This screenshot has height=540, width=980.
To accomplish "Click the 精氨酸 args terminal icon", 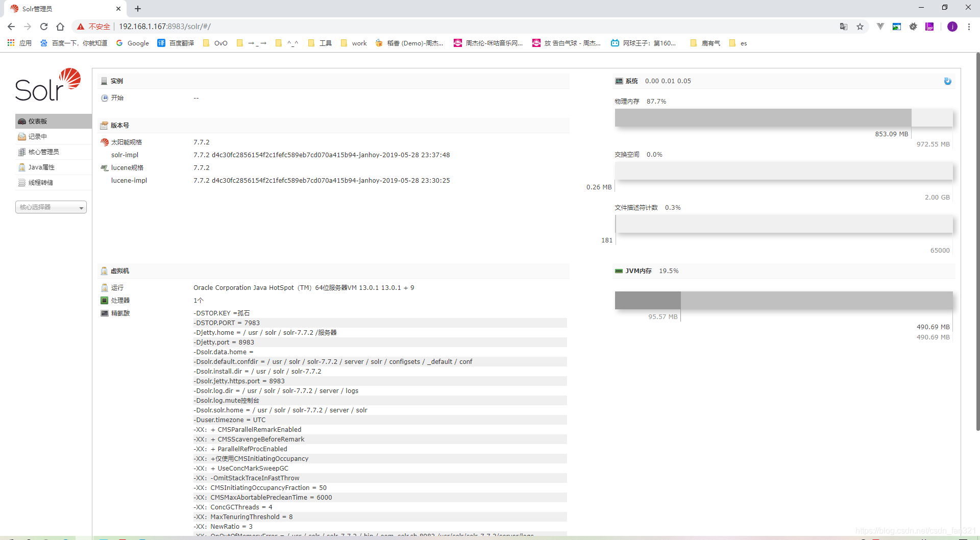I will pos(105,313).
